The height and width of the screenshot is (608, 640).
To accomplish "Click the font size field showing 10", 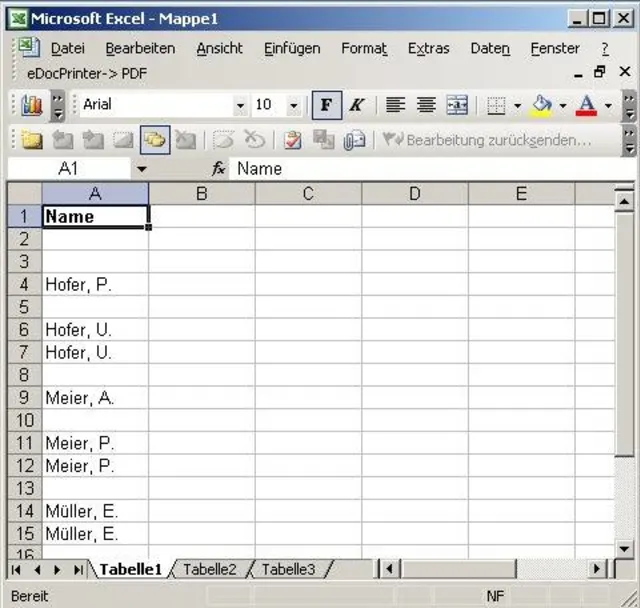I will point(269,105).
